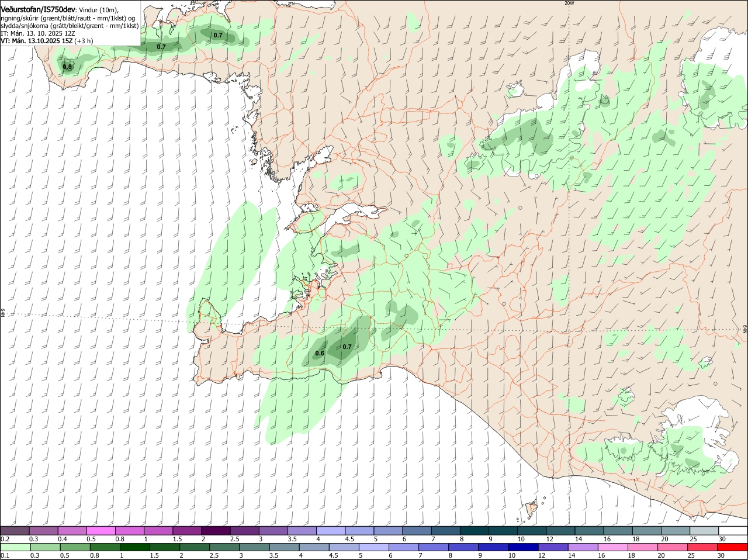The image size is (748, 560).
Task: Click the slydda/snjókoma legend description line
Action: click(70, 26)
